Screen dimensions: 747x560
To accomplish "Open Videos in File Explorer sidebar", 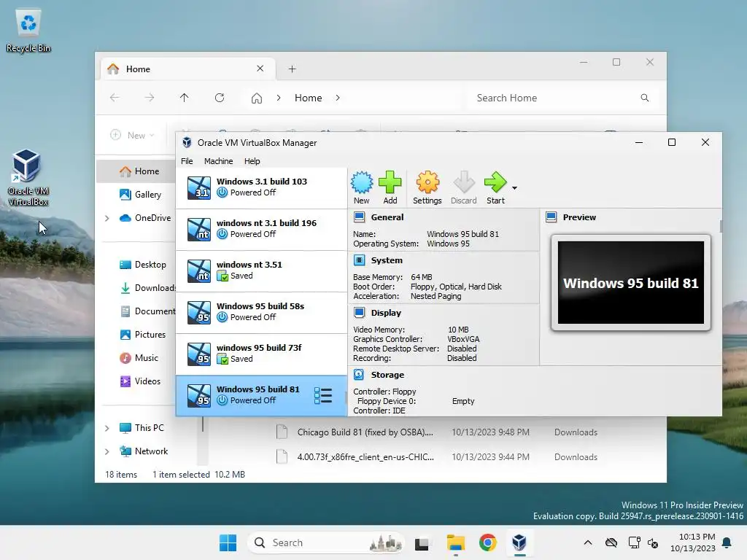I will coord(140,381).
